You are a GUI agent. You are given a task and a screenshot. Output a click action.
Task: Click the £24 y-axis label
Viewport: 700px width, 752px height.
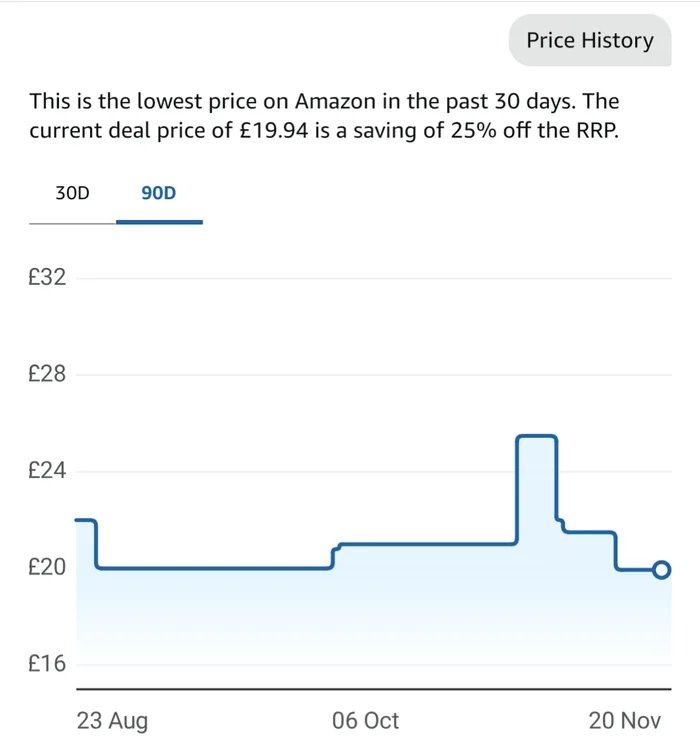pyautogui.click(x=48, y=470)
